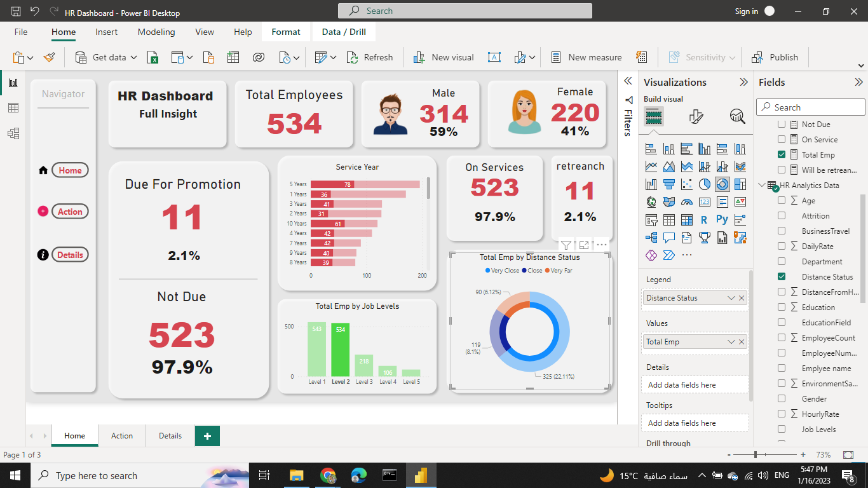Click the Refresh button
The height and width of the screenshot is (488, 868).
[370, 57]
